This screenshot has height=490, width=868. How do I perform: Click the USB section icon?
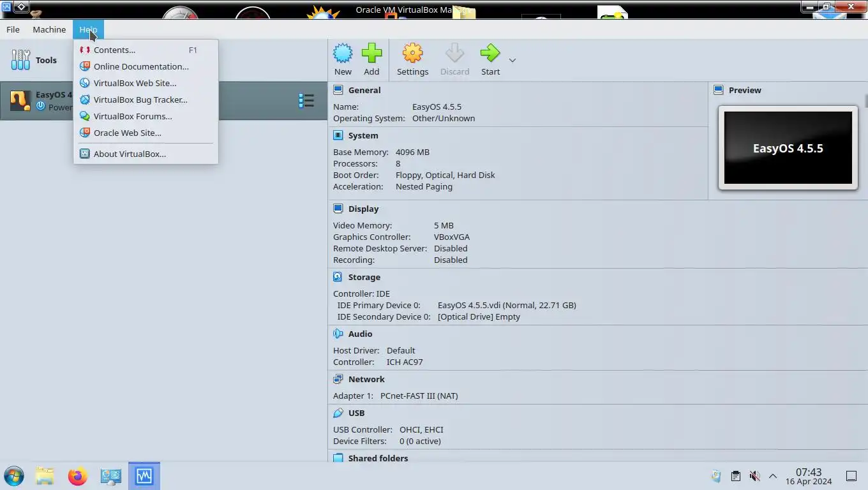338,413
